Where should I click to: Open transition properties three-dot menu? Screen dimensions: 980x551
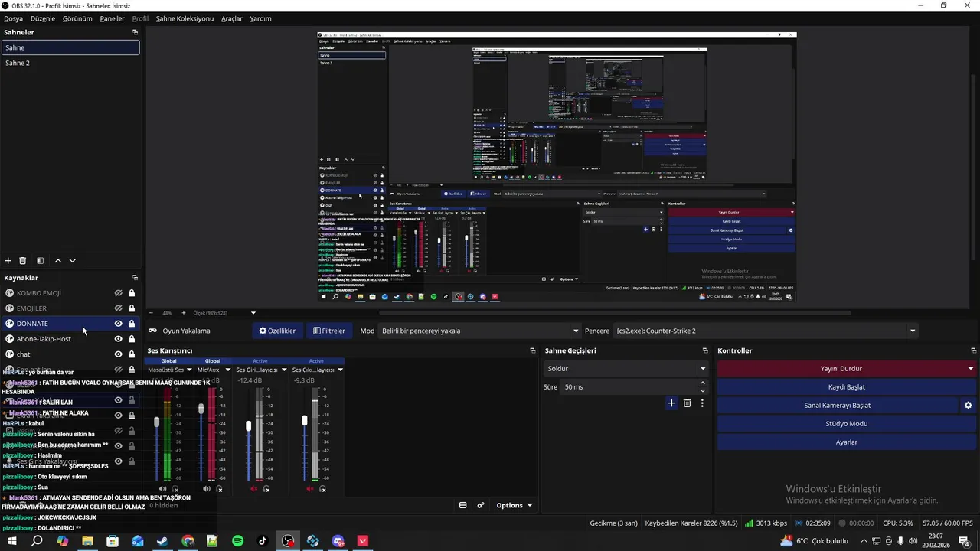(x=702, y=403)
